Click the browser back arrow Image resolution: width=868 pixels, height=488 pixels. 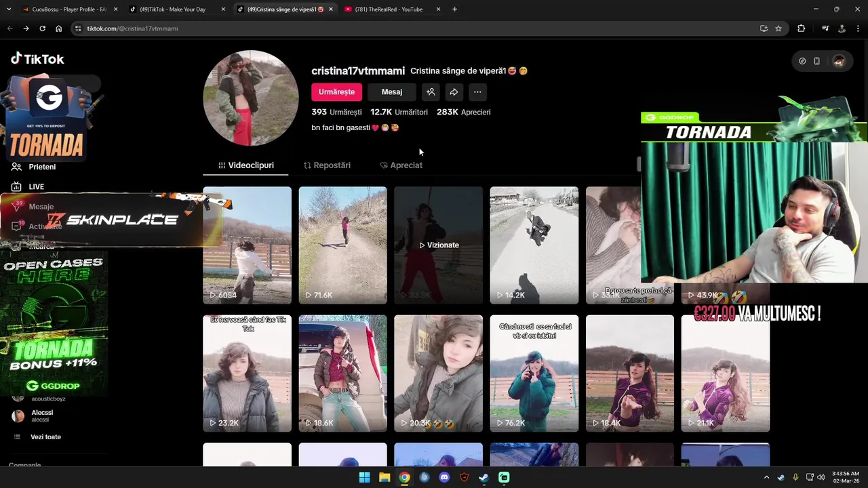coord(9,28)
